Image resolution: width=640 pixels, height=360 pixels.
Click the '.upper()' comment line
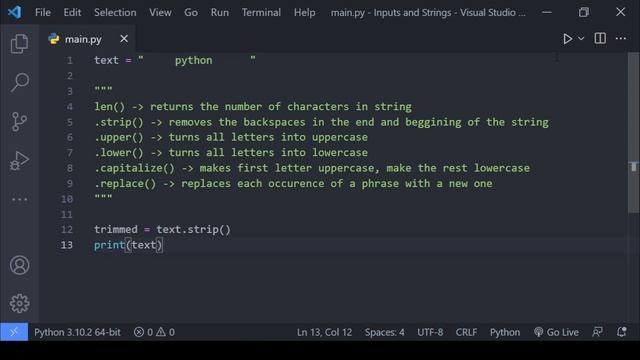point(231,137)
